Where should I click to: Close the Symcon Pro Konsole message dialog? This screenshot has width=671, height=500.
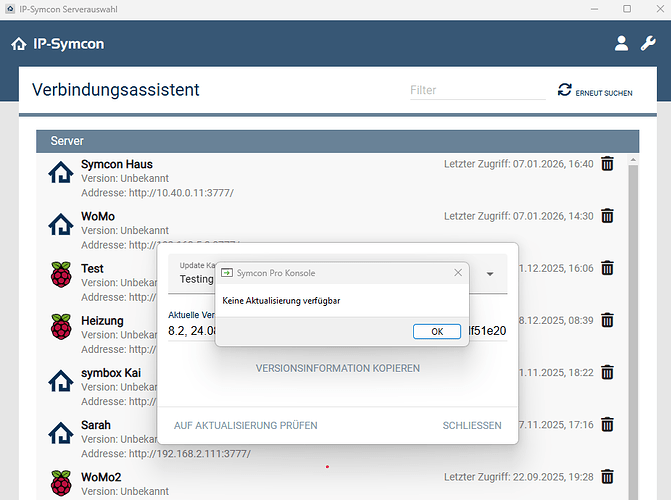pyautogui.click(x=458, y=273)
